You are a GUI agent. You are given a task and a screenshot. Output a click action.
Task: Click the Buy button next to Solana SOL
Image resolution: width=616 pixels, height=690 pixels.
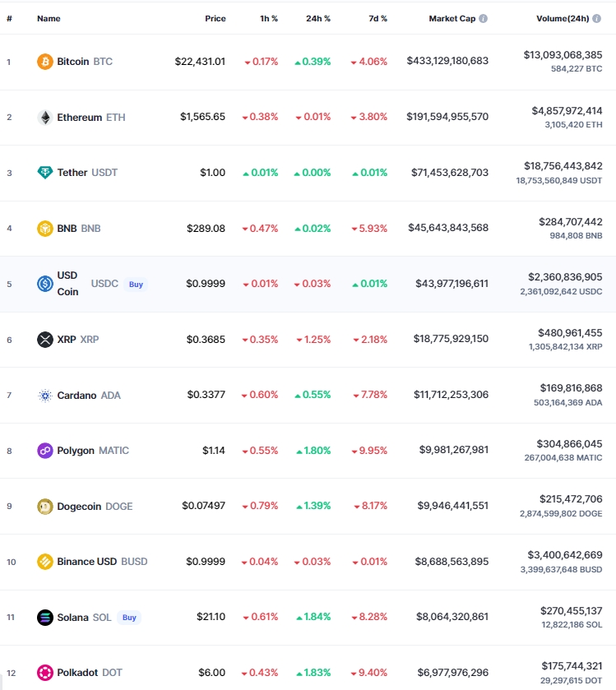point(129,618)
